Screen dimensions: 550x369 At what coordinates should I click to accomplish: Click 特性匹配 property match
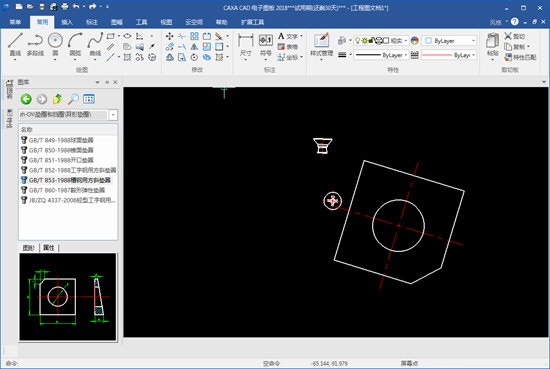pyautogui.click(x=520, y=57)
